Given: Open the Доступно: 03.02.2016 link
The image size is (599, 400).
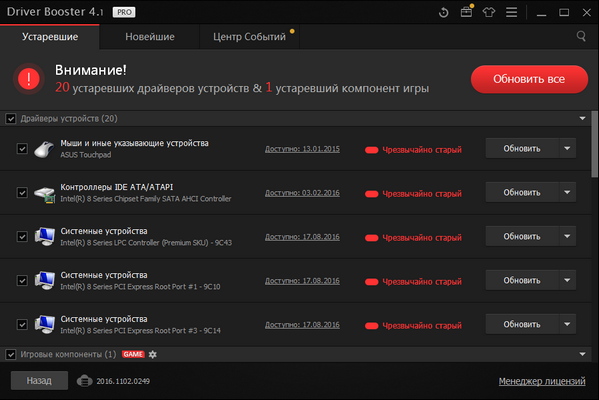Looking at the screenshot, I should click(302, 193).
